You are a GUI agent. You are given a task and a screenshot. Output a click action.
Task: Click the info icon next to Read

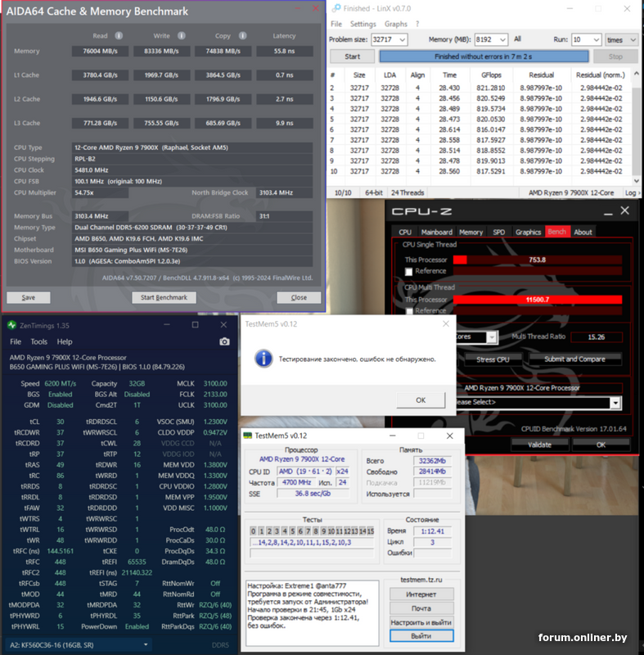119,35
